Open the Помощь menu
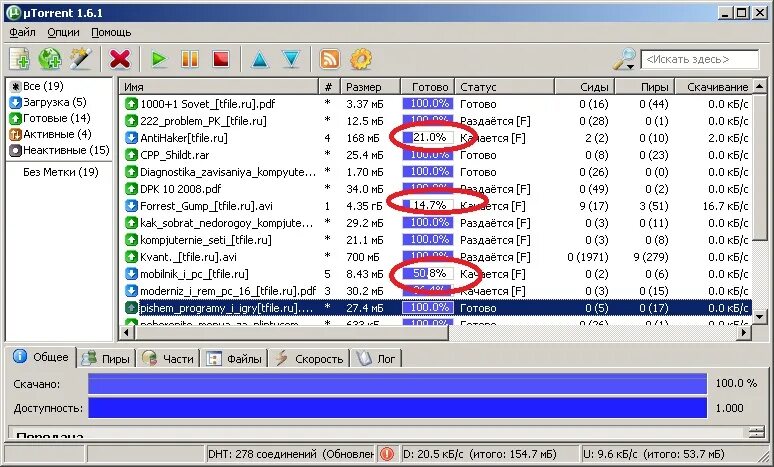The height and width of the screenshot is (467, 774). click(111, 33)
